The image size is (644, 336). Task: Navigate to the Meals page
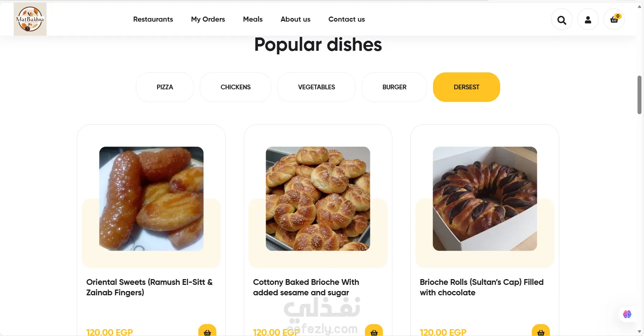click(253, 19)
